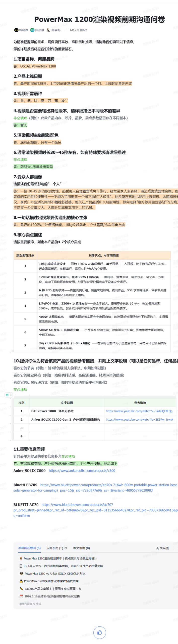Switch to the 本文引用 (0) tab

[x=81, y=548]
